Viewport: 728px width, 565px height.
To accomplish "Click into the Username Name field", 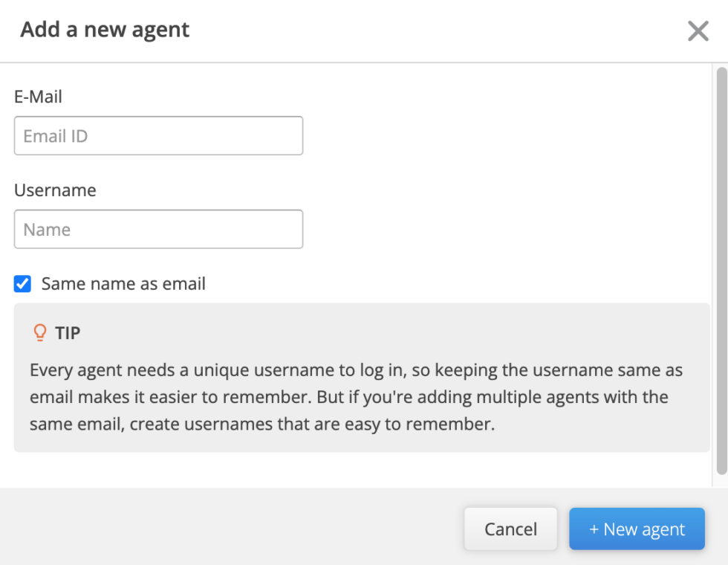I will 158,230.
